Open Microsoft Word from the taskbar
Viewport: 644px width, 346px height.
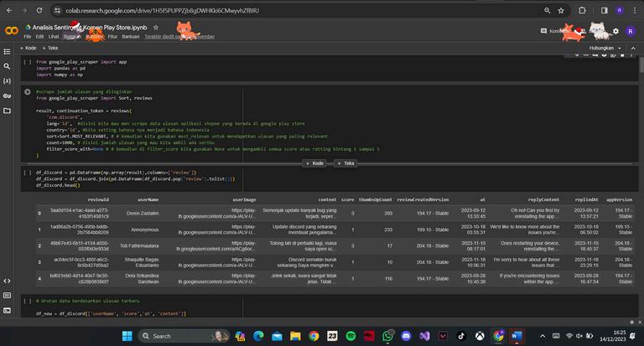[x=517, y=336]
